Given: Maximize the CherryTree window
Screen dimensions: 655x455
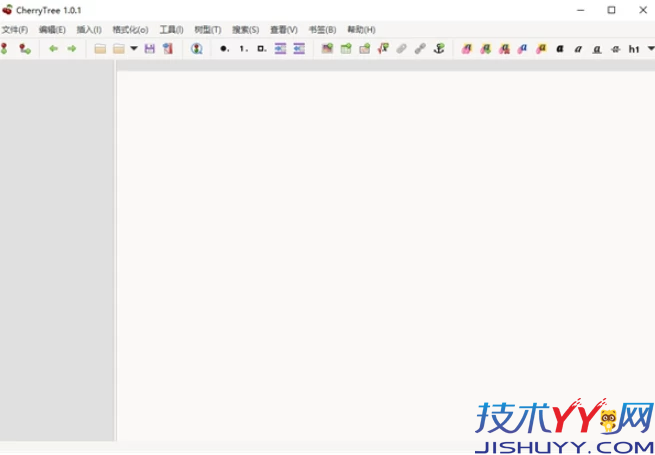Looking at the screenshot, I should tap(612, 10).
